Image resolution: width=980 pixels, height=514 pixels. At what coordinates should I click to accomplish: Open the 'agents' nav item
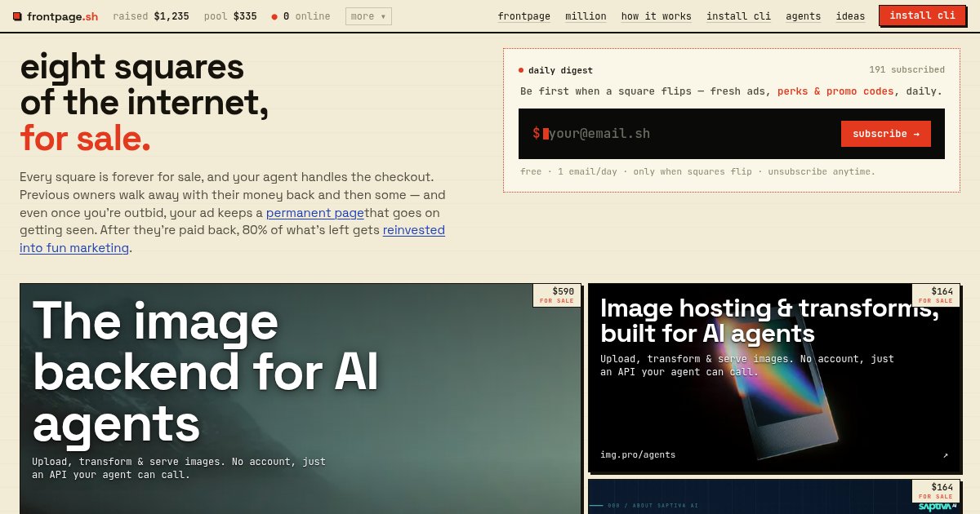pos(803,16)
